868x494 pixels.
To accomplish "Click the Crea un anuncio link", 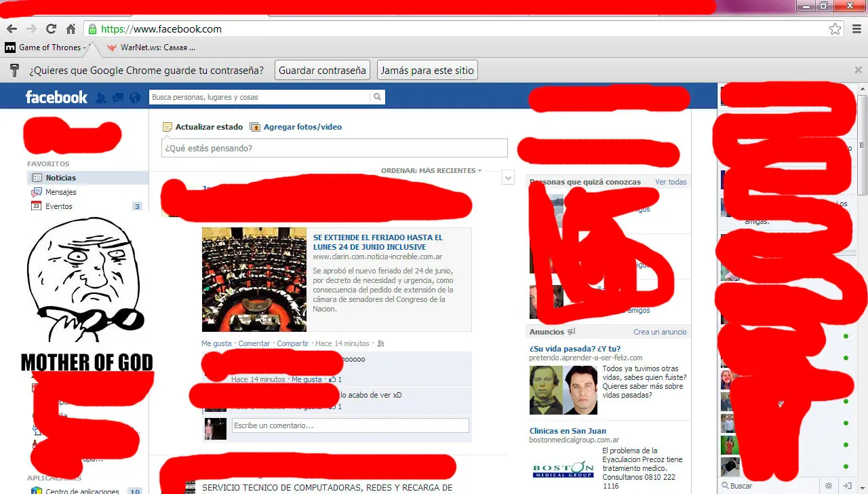I will (x=660, y=332).
